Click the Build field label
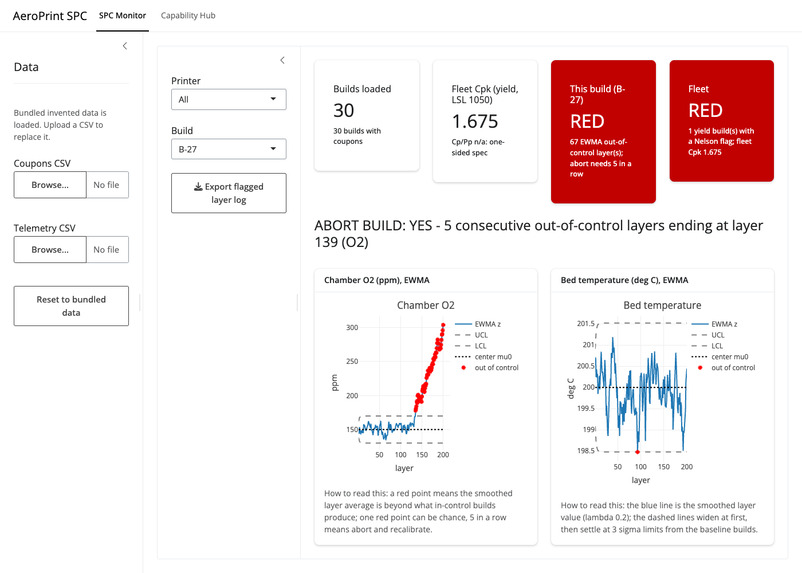 click(x=182, y=130)
